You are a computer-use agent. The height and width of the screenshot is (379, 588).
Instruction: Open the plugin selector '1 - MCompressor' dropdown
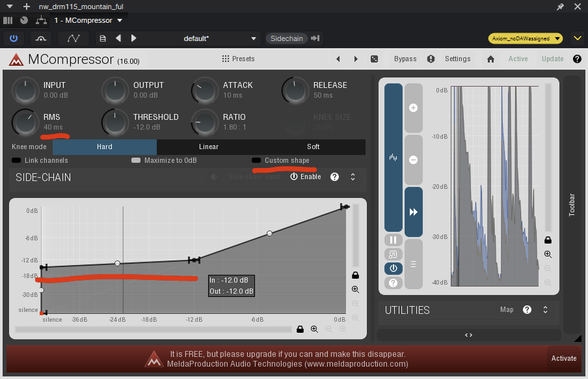(88, 20)
